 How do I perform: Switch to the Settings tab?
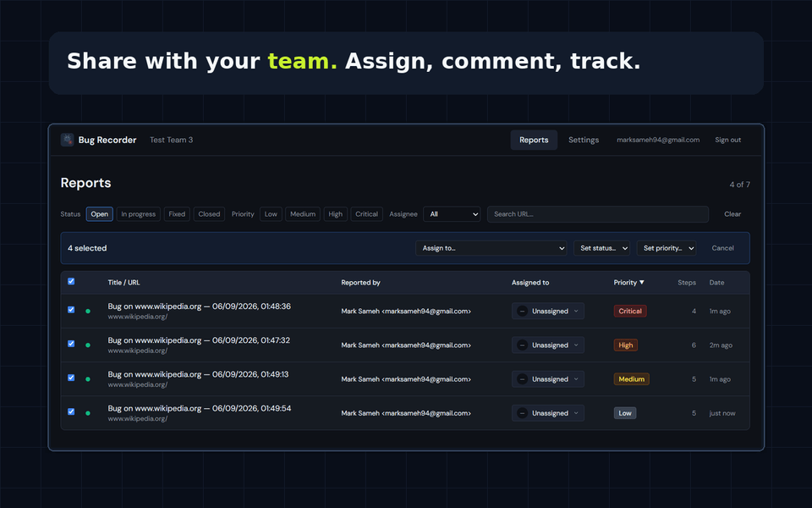click(584, 140)
